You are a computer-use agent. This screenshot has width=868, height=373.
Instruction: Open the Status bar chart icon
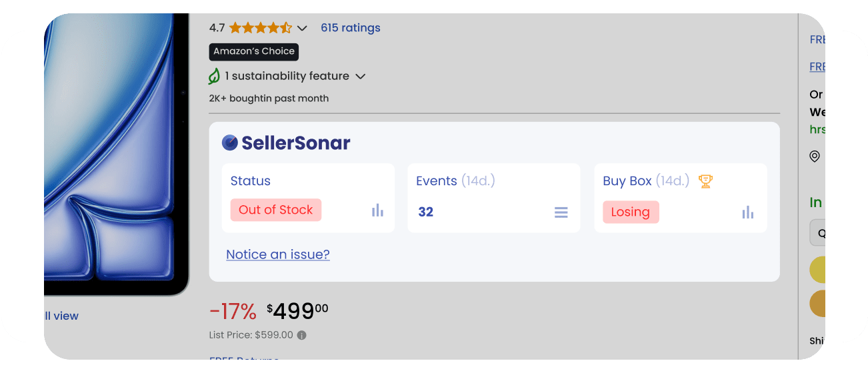pos(378,210)
